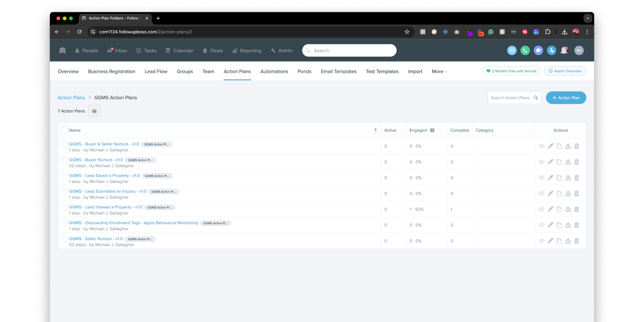
Task: Open People in top navigation
Action: pos(86,51)
